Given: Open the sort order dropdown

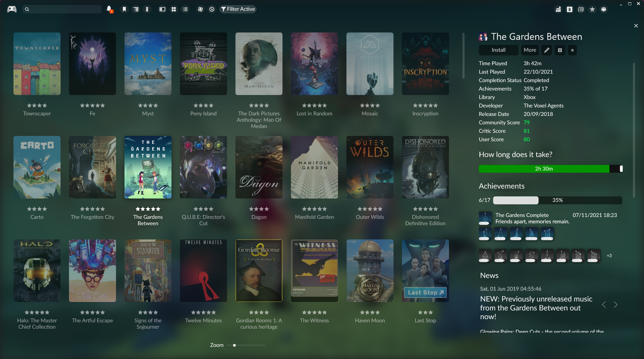Looking at the screenshot, I should (147, 9).
